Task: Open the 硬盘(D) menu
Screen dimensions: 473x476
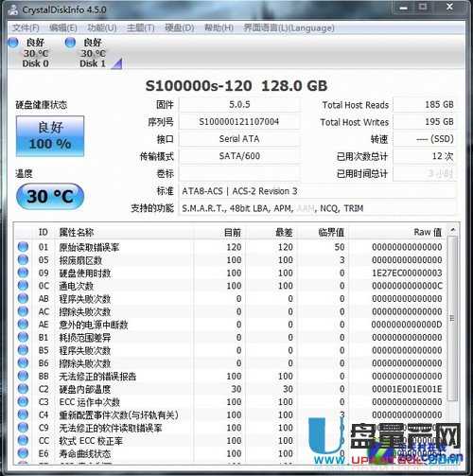Action: pos(180,27)
